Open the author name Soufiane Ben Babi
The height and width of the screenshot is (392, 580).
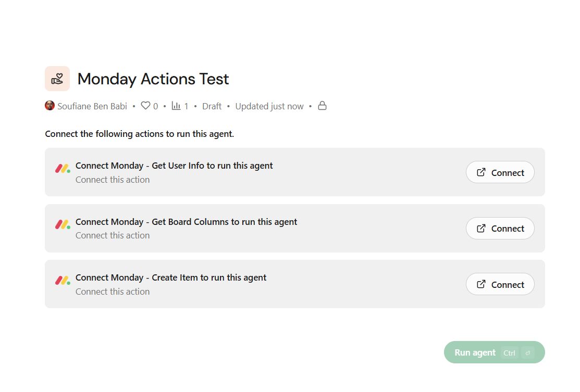92,106
